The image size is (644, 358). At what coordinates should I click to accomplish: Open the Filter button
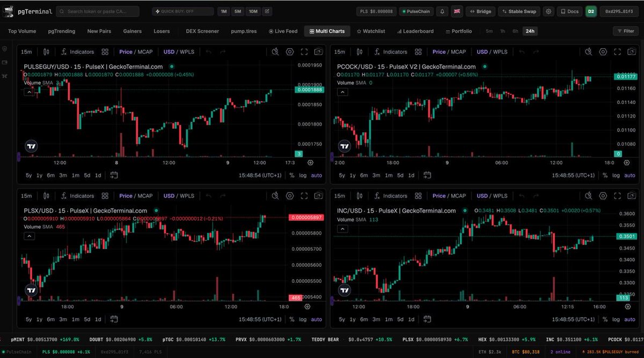point(625,31)
